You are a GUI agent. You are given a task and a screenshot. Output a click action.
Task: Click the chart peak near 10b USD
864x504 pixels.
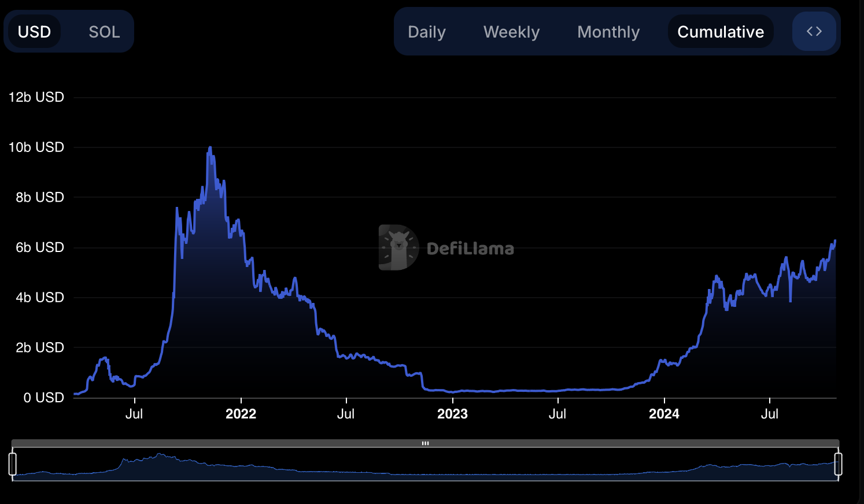(210, 148)
